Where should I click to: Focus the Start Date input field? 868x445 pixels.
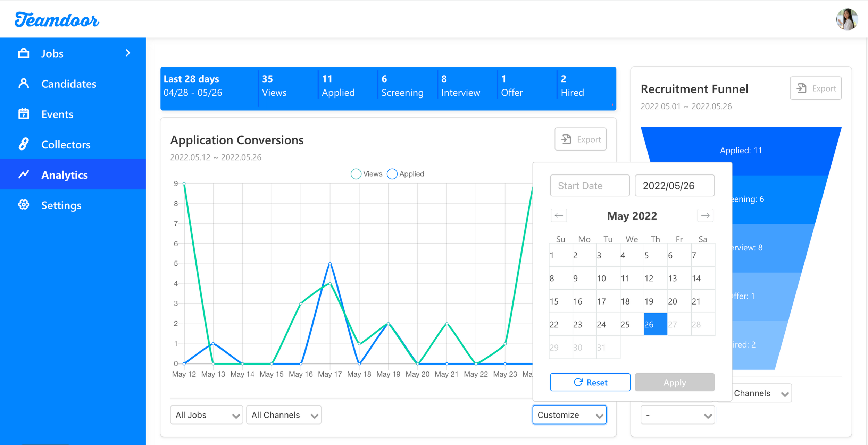click(x=590, y=186)
